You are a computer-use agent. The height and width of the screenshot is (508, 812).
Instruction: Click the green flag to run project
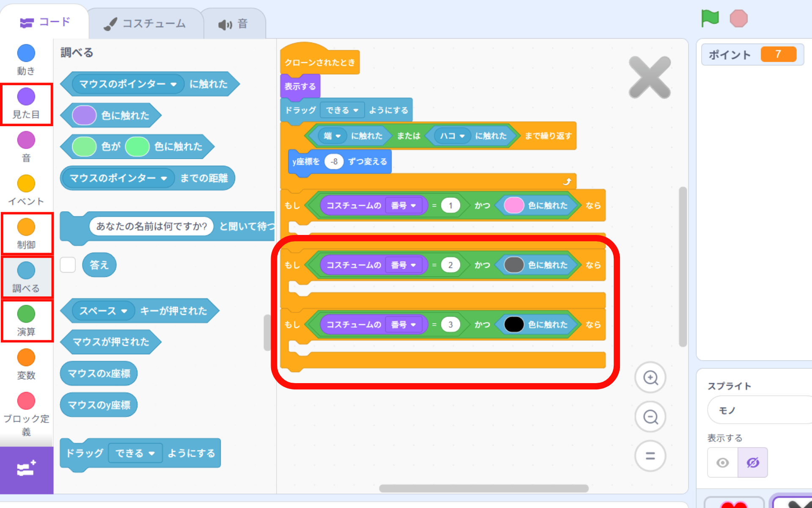(710, 19)
